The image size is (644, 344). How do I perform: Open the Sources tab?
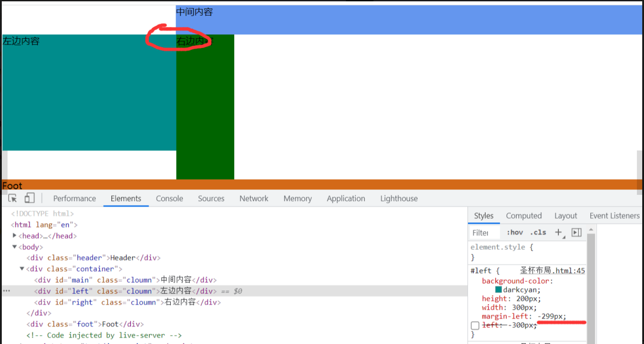(x=211, y=198)
